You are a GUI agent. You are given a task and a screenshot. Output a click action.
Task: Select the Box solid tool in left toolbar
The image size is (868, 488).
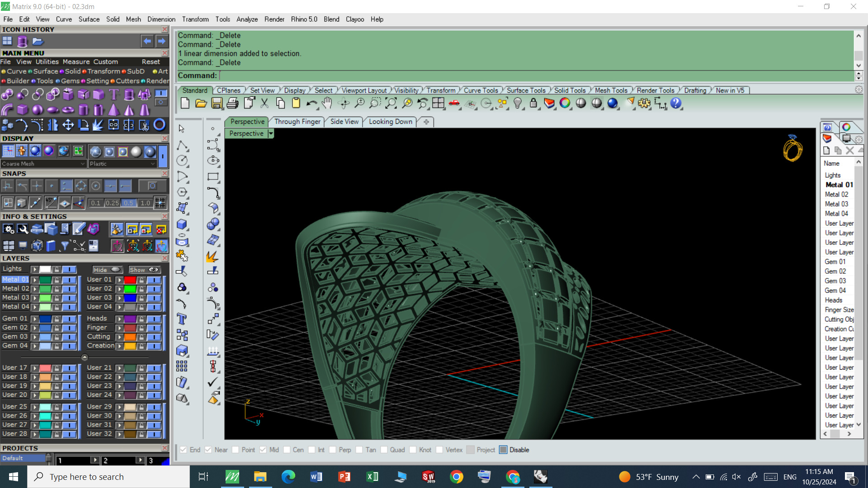pos(182,224)
